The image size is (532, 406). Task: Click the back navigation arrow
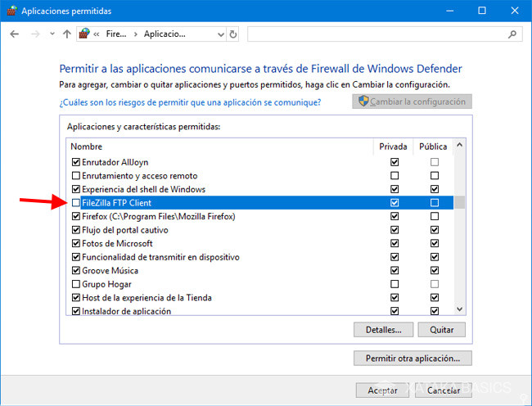tap(16, 34)
